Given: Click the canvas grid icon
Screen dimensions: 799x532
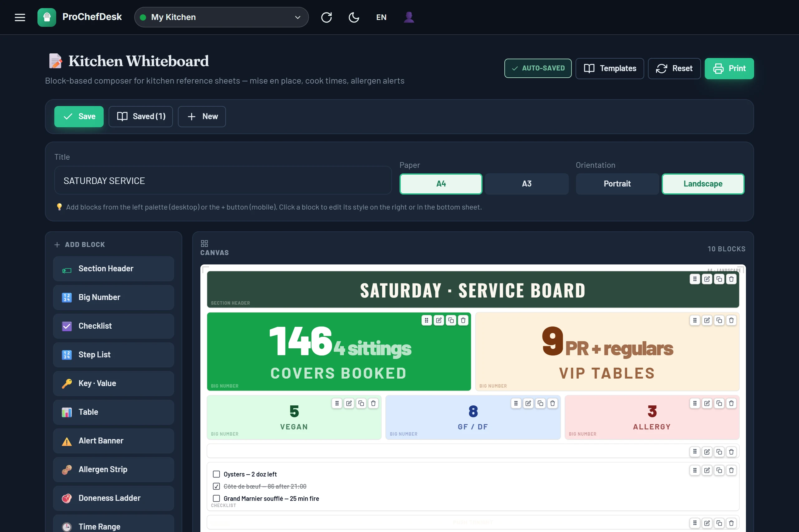Looking at the screenshot, I should coord(204,244).
